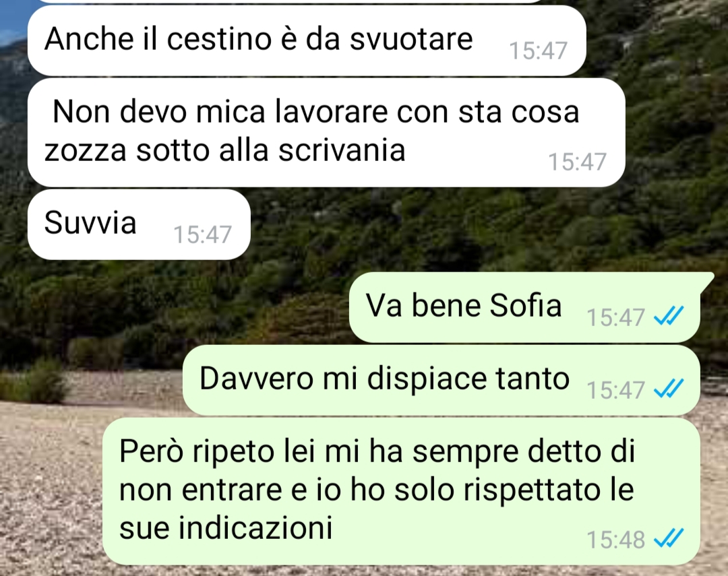Click the 15:47 timestamp on the "Suvvia" message

202,234
